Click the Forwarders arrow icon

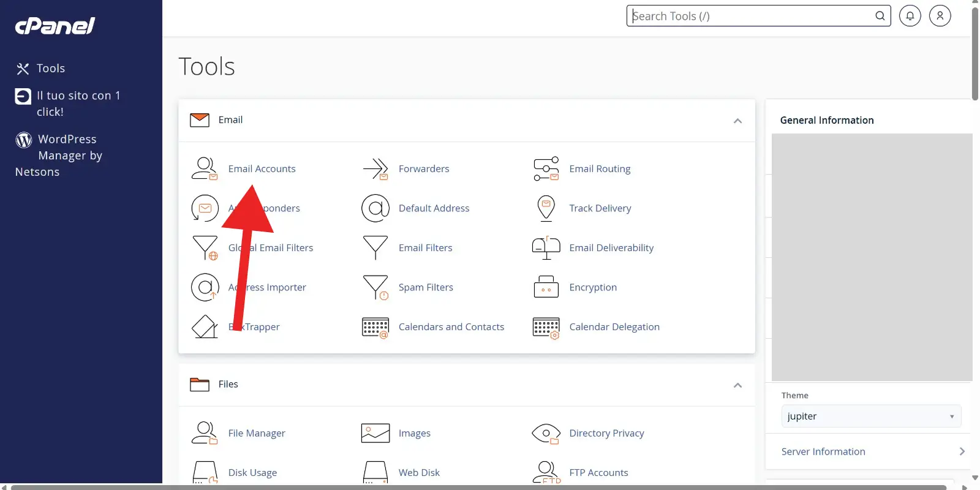(375, 169)
